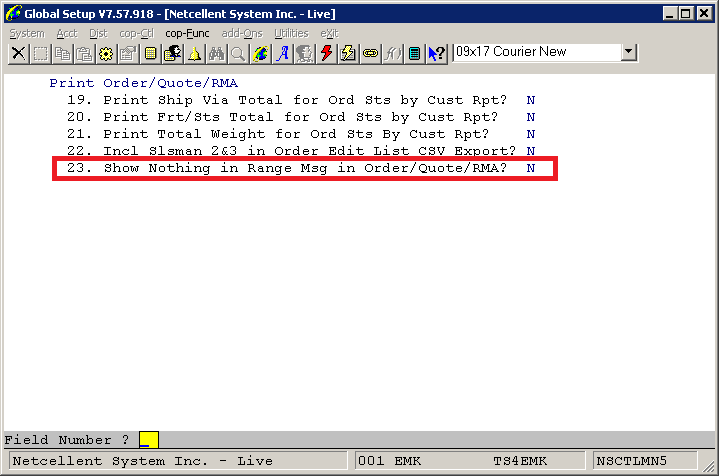Open the cop-Func menu
719x476 pixels.
click(x=188, y=33)
